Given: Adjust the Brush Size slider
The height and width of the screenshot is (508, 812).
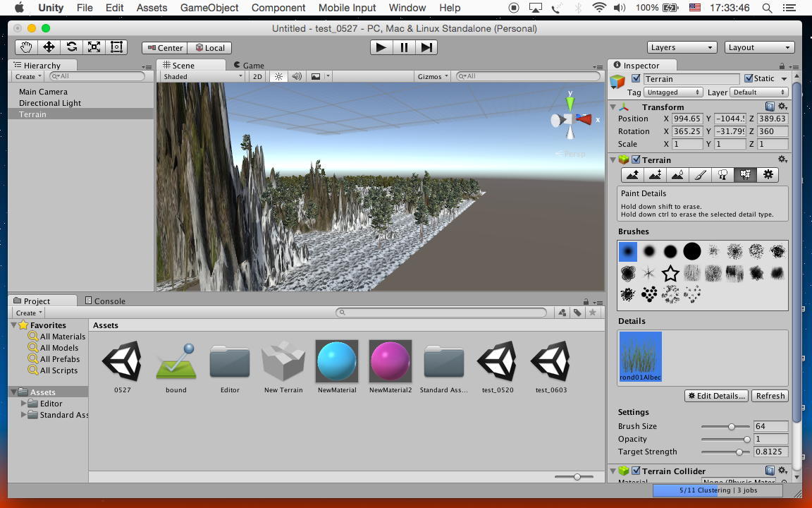Looking at the screenshot, I should (x=732, y=427).
